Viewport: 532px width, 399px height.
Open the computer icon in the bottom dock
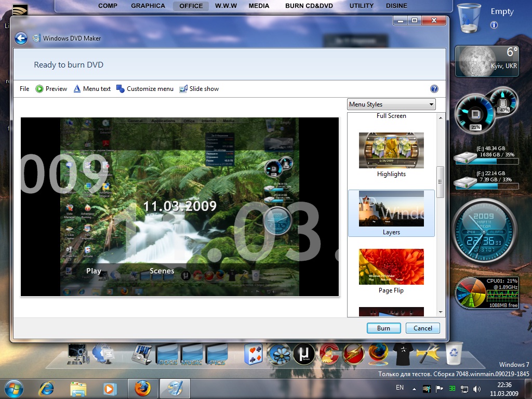[x=78, y=354]
